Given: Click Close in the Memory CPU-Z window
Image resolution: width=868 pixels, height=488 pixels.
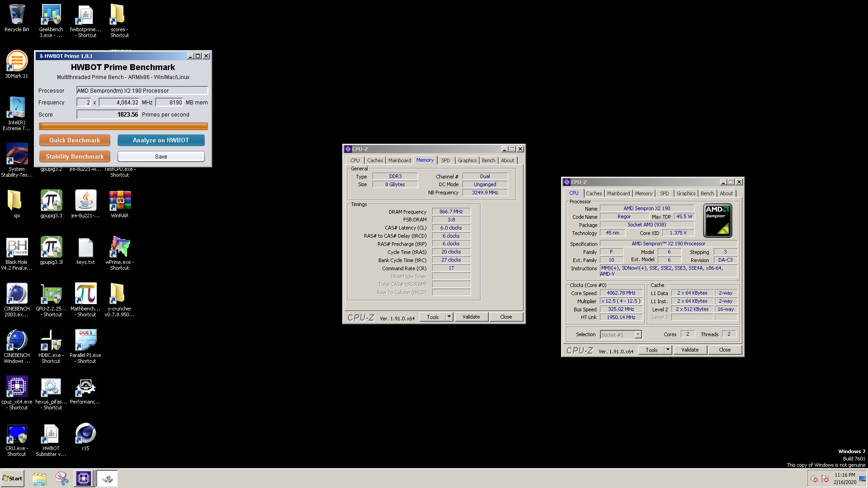Looking at the screenshot, I should pos(506,317).
